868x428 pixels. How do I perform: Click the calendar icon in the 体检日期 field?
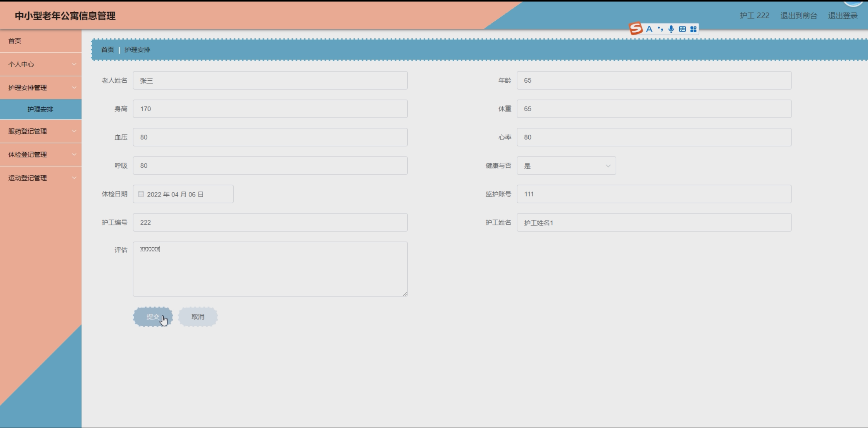(141, 194)
